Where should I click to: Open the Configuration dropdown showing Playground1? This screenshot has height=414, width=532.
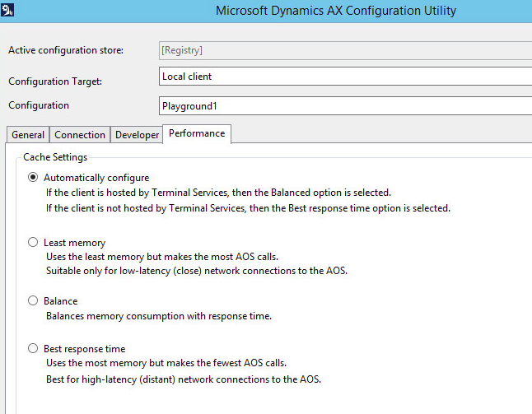(345, 106)
